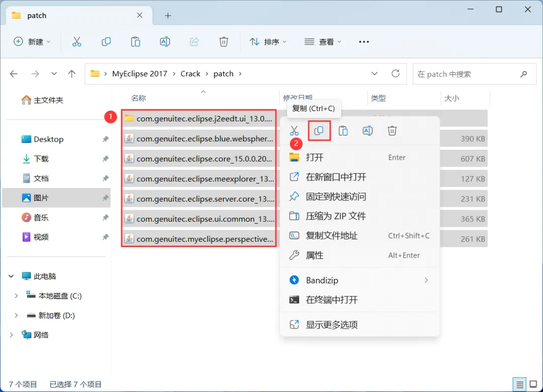Open the 排序 (Sort) dropdown
The image size is (543, 392).
coord(268,42)
